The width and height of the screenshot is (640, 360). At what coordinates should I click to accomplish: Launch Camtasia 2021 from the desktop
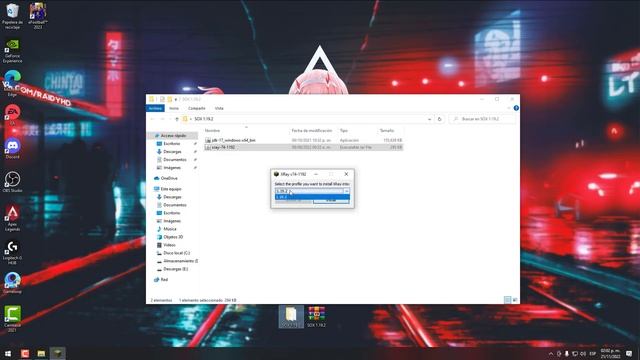[12, 318]
